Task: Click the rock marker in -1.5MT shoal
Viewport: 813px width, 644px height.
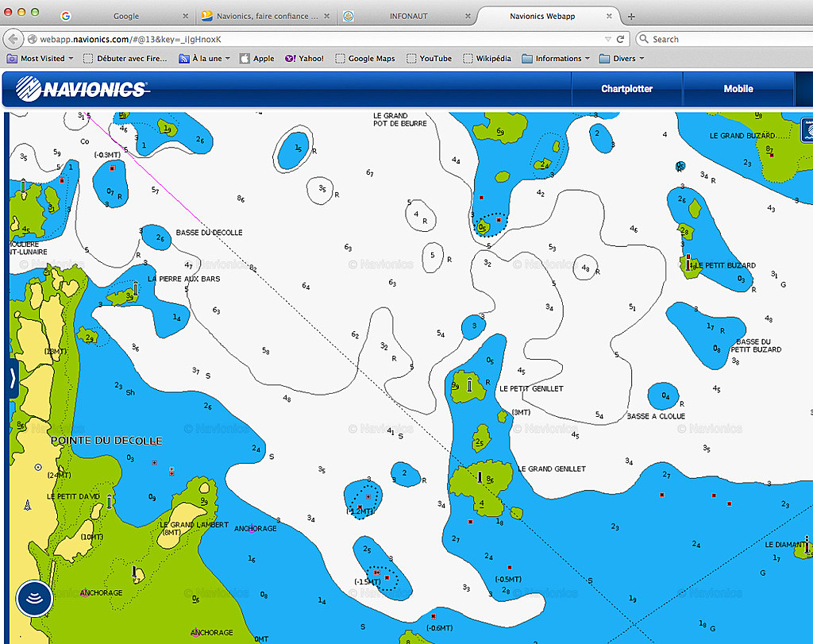Action: point(387,577)
